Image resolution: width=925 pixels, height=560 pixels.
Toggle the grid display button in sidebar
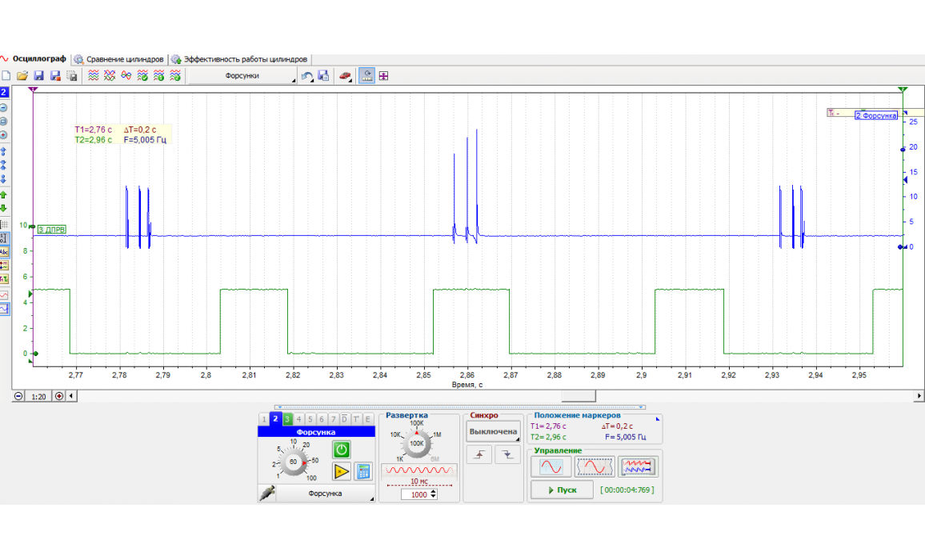(x=4, y=225)
